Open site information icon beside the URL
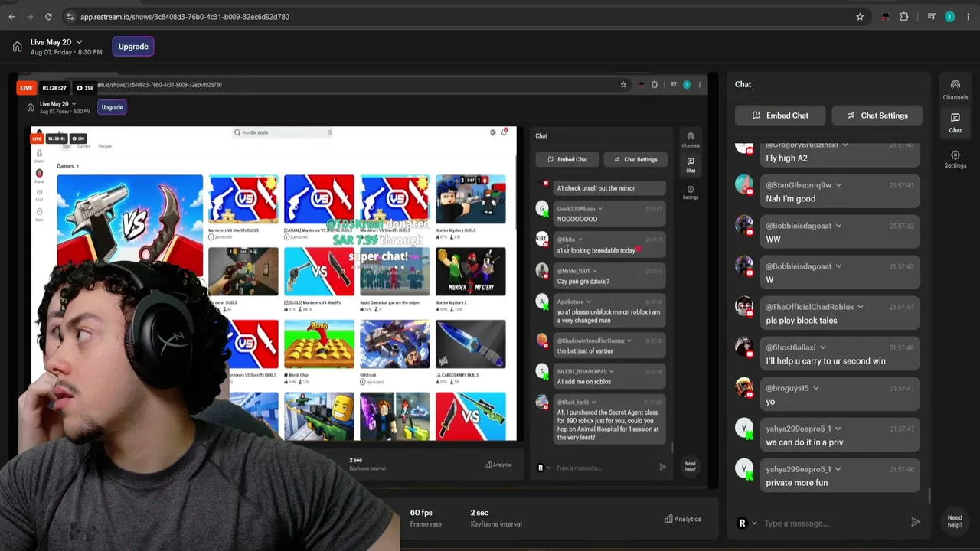 [x=70, y=17]
